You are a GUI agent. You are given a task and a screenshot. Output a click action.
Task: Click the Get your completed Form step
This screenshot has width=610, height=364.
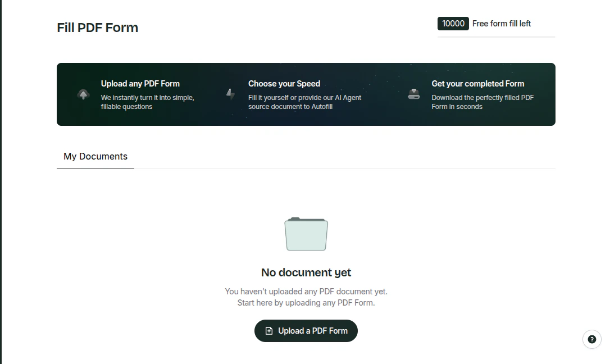(477, 83)
